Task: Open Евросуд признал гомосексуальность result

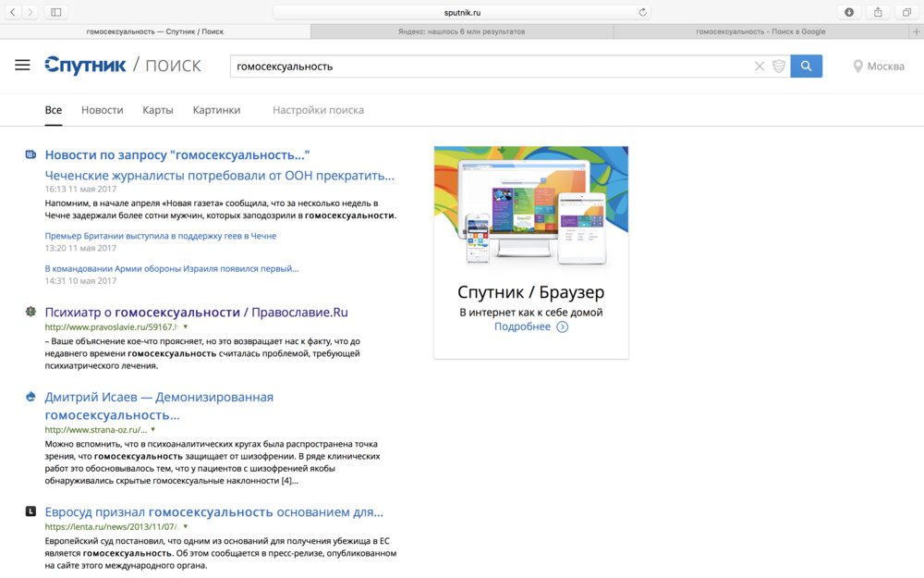Action: pyautogui.click(x=214, y=512)
